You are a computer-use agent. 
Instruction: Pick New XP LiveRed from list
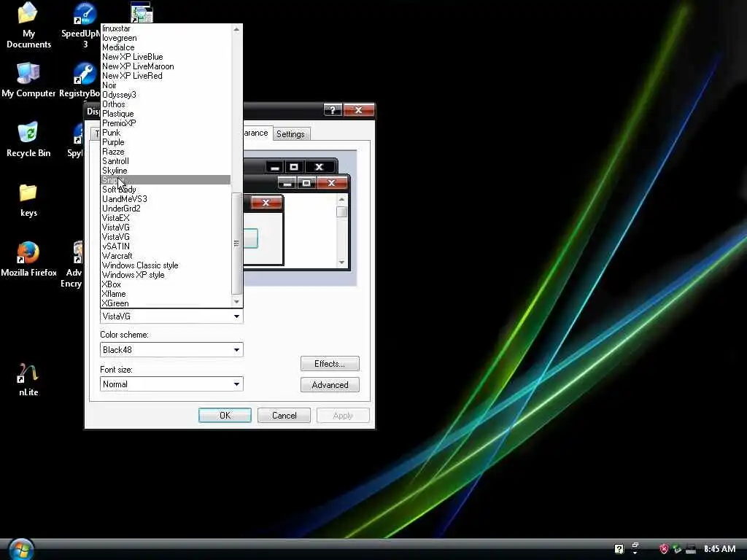point(166,76)
